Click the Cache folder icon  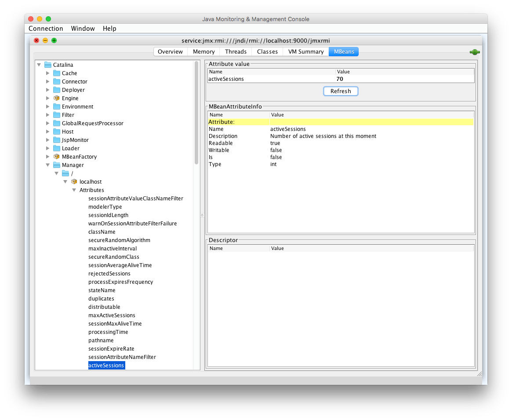(57, 73)
